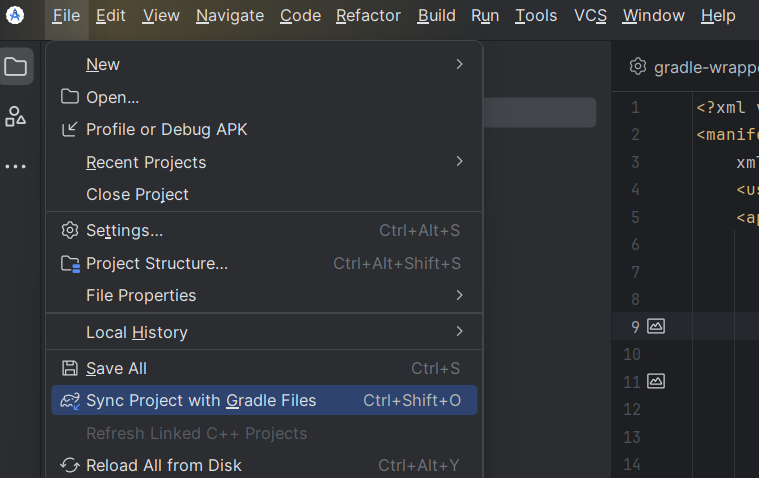The height and width of the screenshot is (478, 759).
Task: Choose Project Structure from File menu
Action: 157,263
